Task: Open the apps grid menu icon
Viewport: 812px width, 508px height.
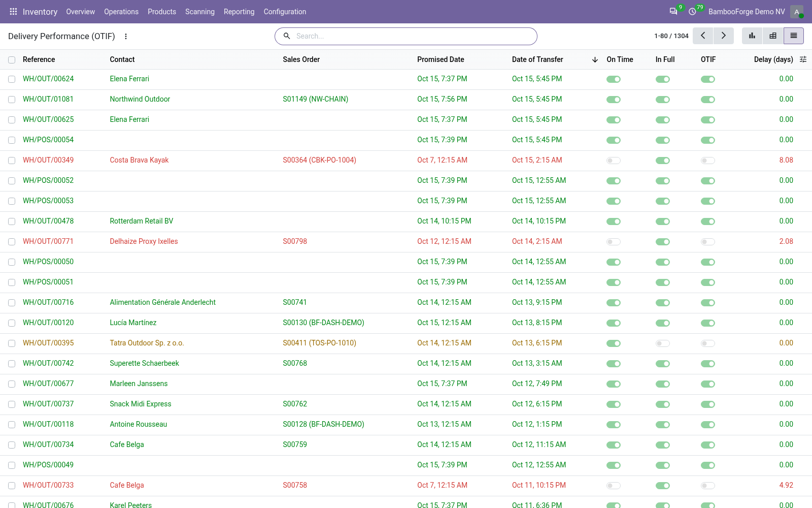Action: [13, 11]
